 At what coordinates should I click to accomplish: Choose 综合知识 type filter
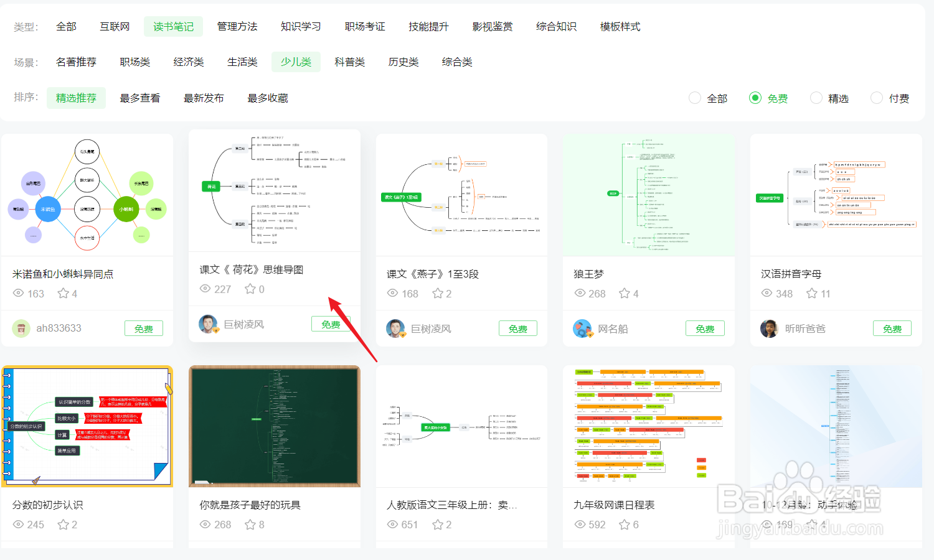coord(556,27)
